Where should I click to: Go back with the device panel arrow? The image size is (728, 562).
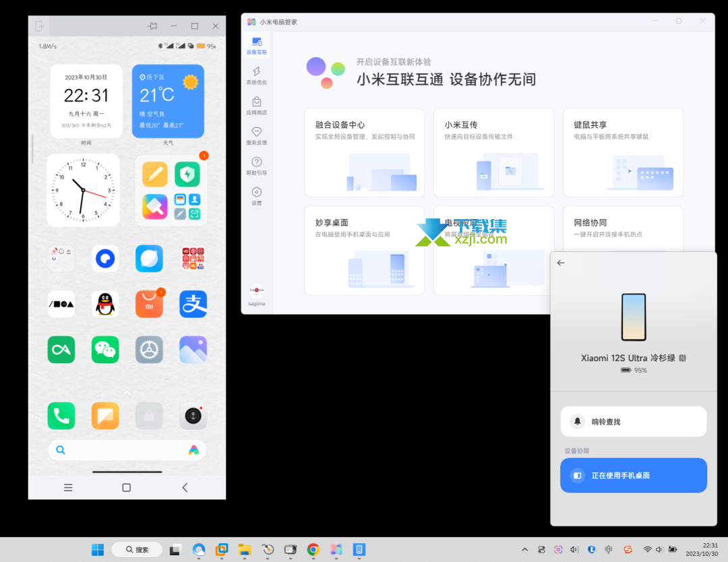click(561, 263)
